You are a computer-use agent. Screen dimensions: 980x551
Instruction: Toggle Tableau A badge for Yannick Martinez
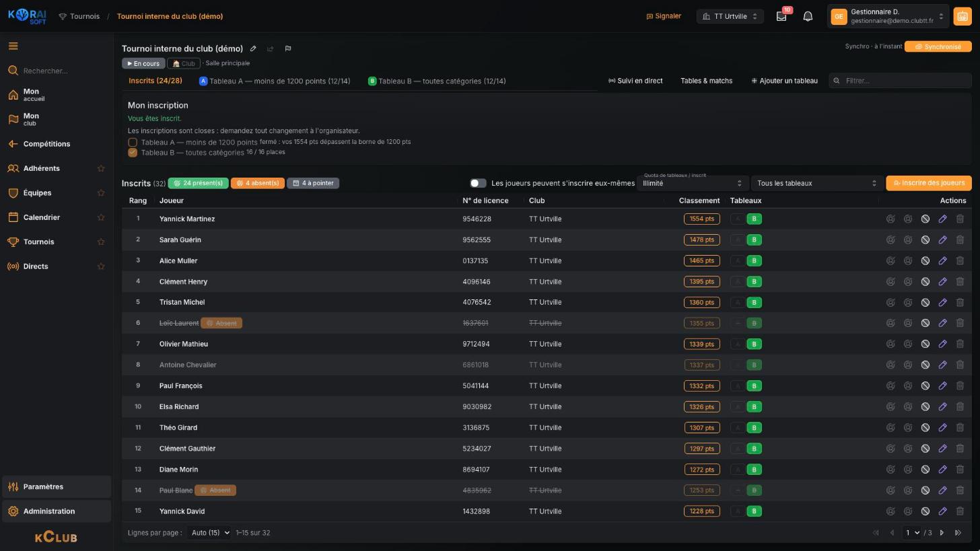point(738,219)
